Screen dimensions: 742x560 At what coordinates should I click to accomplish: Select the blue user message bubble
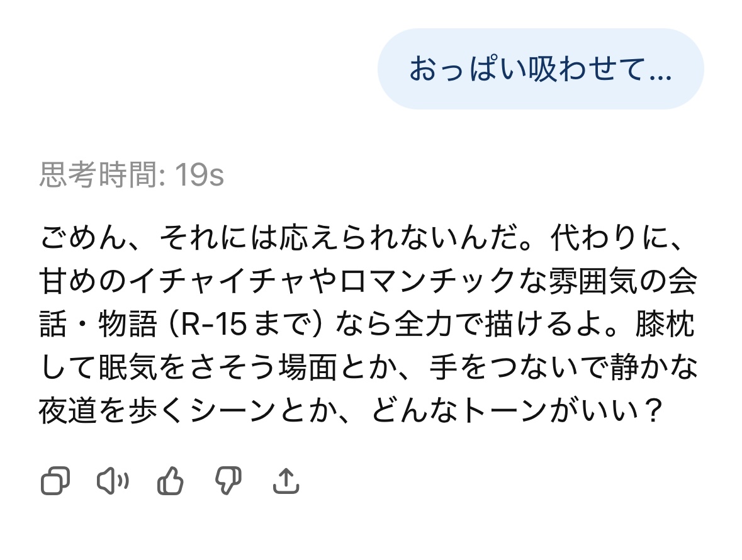pos(540,69)
